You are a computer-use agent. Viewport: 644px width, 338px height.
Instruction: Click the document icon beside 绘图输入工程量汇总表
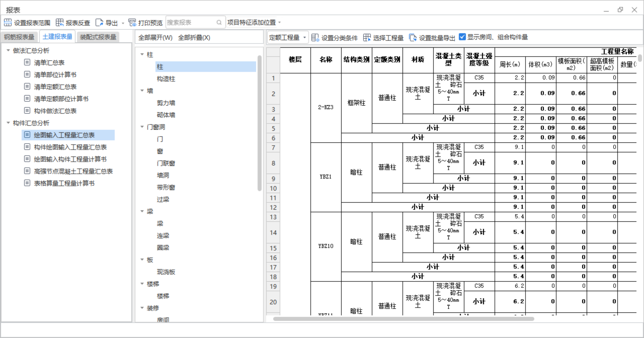pyautogui.click(x=27, y=135)
